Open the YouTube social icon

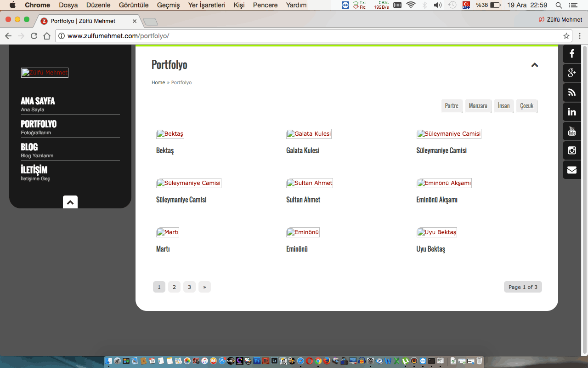tap(572, 131)
